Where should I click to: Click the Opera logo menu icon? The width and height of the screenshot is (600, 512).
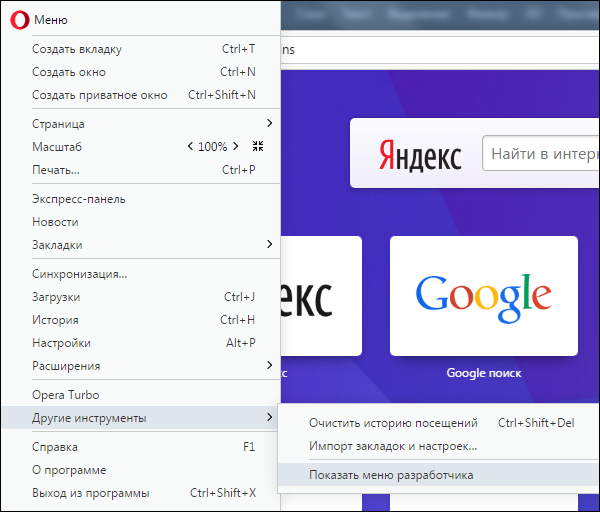(x=19, y=20)
